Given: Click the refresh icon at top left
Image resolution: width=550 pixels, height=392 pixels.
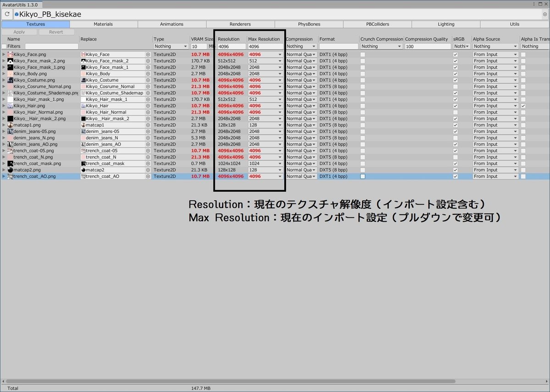Looking at the screenshot, I should coord(6,14).
